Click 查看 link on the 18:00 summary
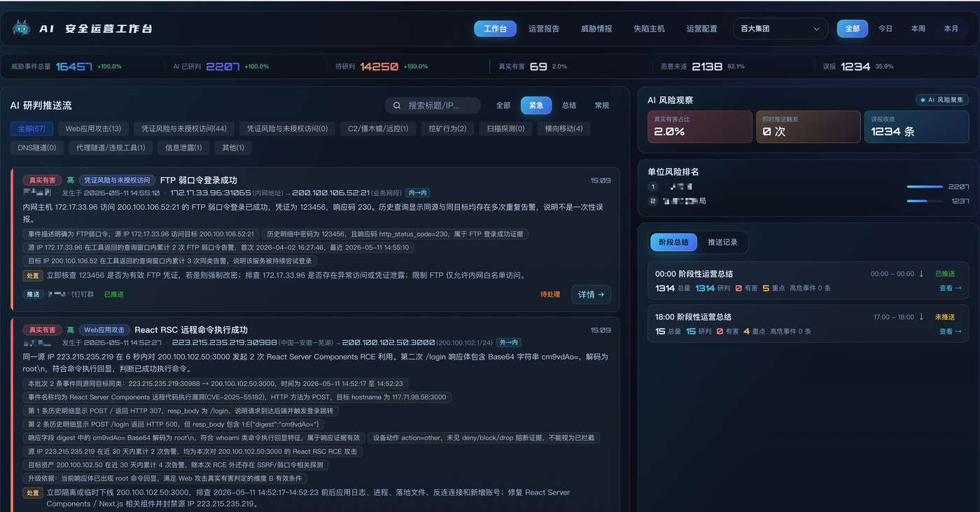Image resolution: width=980 pixels, height=512 pixels. 951,332
